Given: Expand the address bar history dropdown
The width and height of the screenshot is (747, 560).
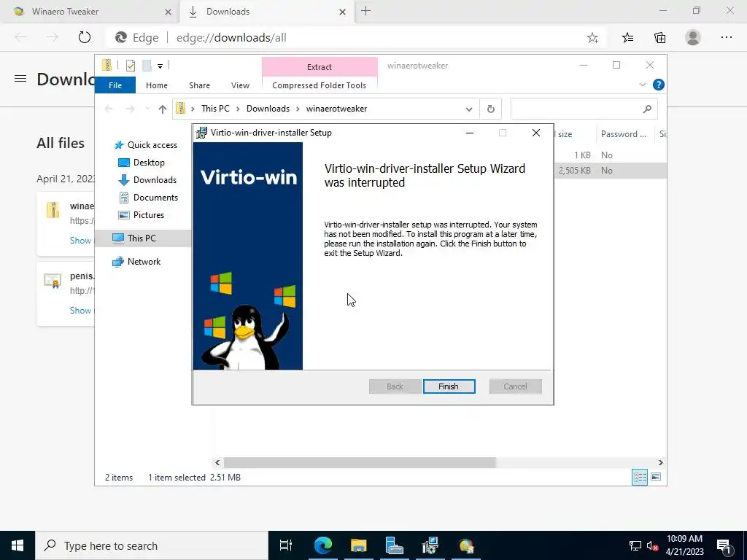Looking at the screenshot, I should (469, 109).
